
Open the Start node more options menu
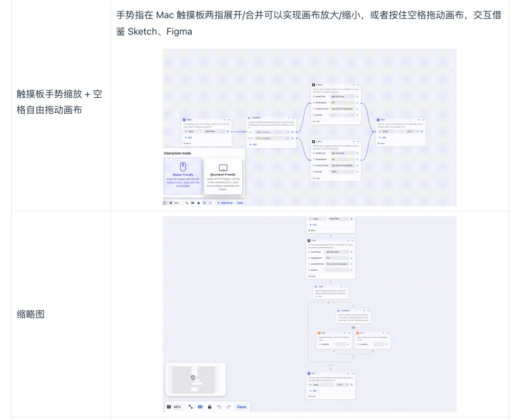[229, 120]
